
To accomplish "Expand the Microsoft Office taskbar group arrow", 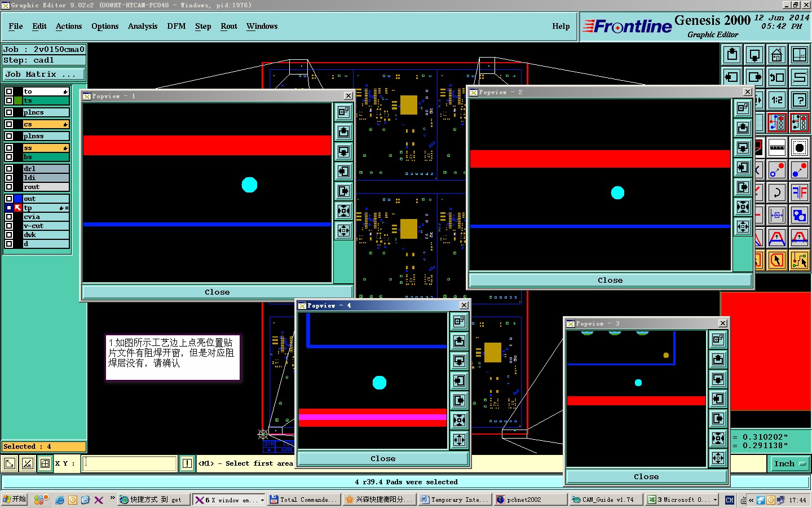I will (715, 500).
